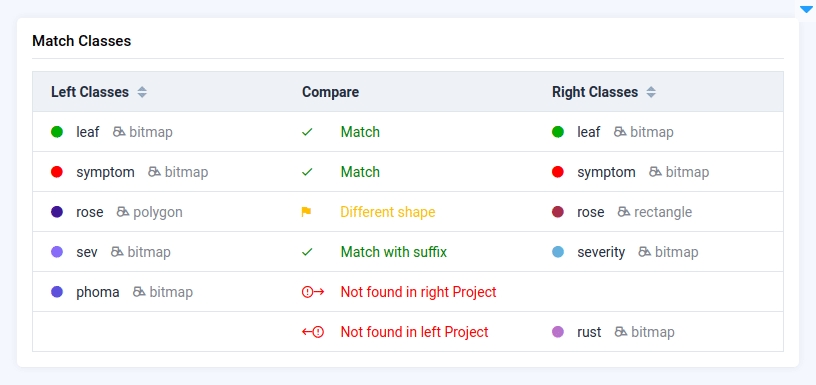This screenshot has width=816, height=385.
Task: Select the class name severity
Action: 601,252
